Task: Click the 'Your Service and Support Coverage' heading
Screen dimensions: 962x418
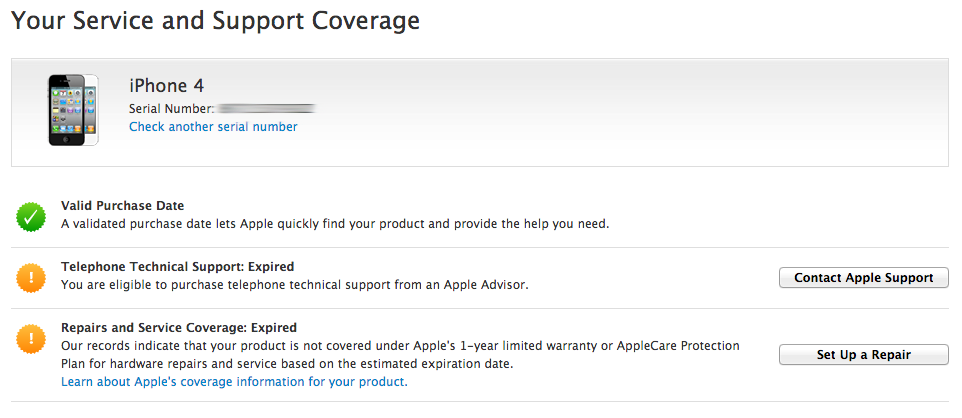Action: 215,20
